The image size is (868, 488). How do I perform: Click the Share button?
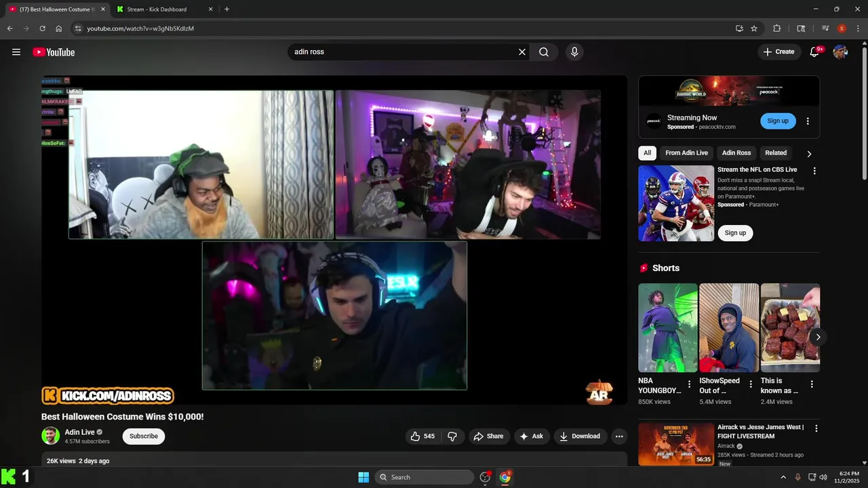tap(488, 436)
